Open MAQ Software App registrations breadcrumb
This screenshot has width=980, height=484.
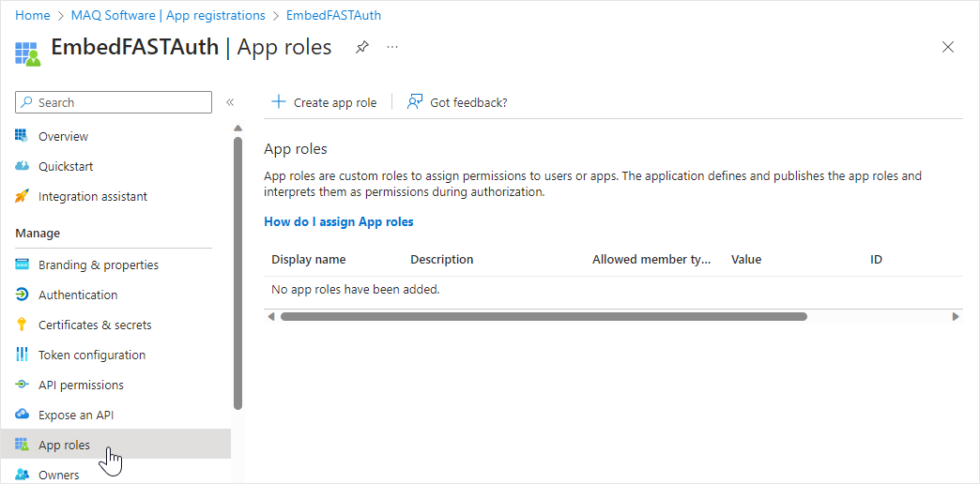168,15
